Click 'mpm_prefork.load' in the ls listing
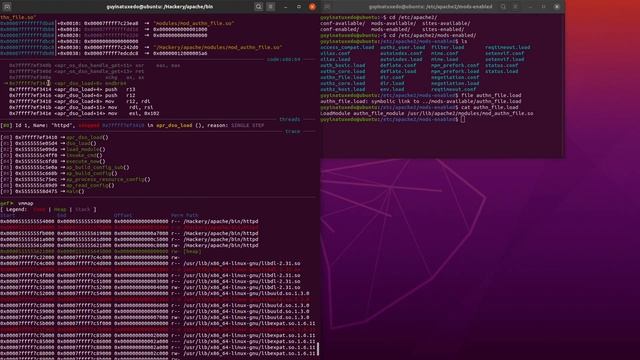This screenshot has width=640, height=360. (456, 71)
